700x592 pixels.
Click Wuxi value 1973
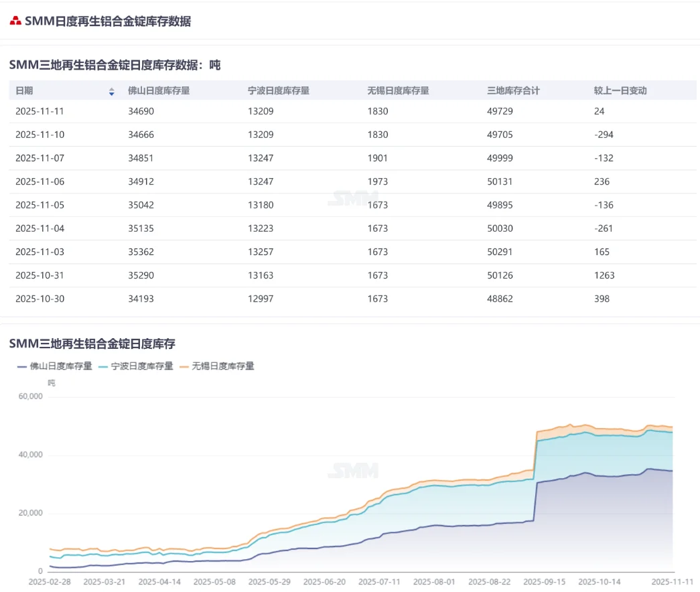378,181
